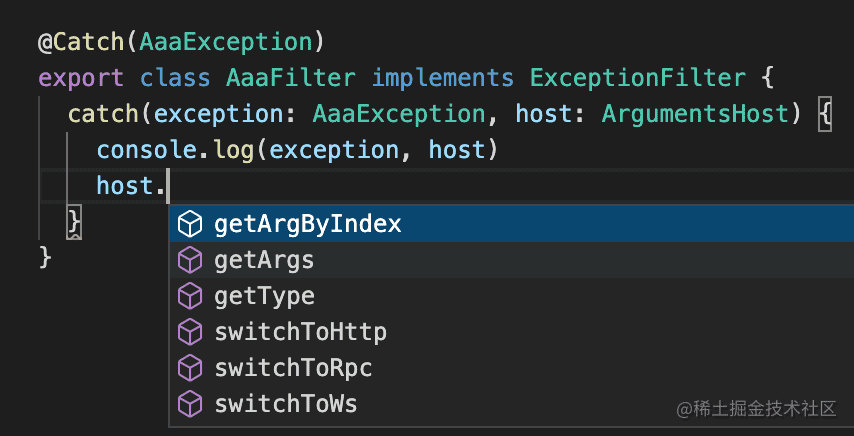Click the ArgumentsHost type annotation
The image size is (854, 436).
tap(695, 114)
